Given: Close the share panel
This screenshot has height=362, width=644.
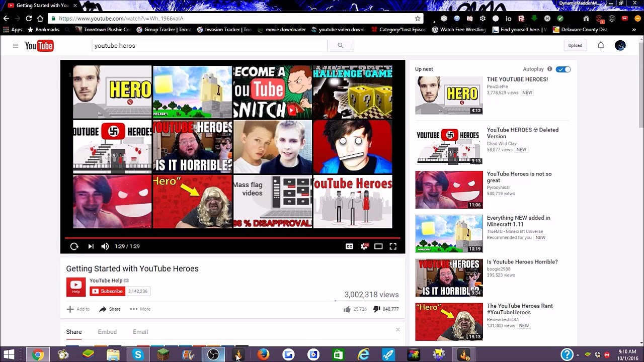Looking at the screenshot, I should point(397,330).
